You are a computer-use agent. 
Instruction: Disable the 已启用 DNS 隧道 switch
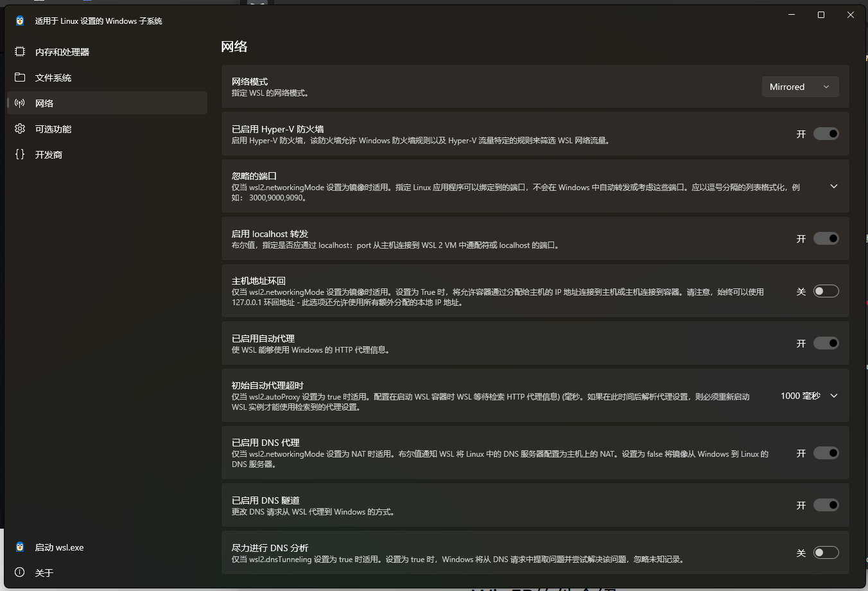coord(826,505)
